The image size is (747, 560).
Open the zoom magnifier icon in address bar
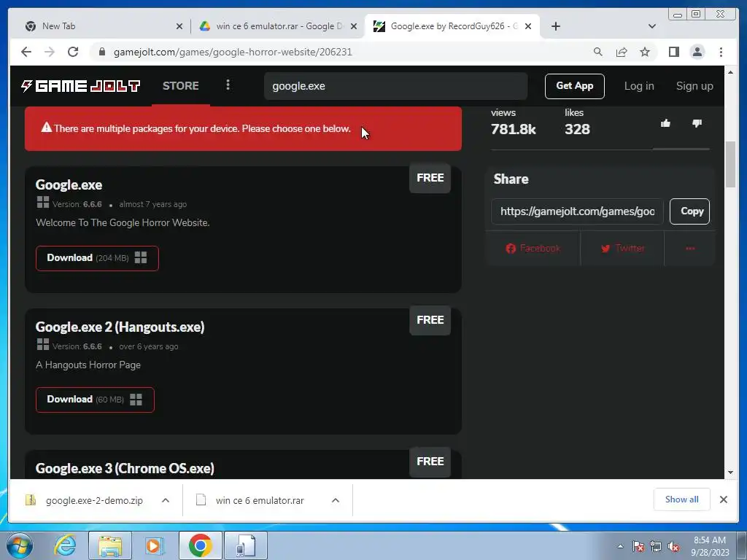coord(598,52)
